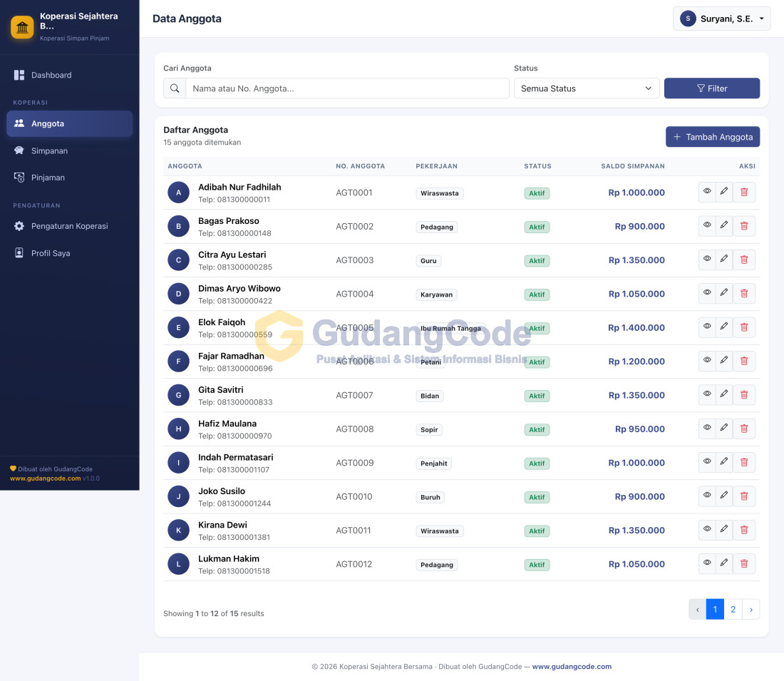Open the Semua Status dropdown
The width and height of the screenshot is (784, 681).
tap(587, 88)
